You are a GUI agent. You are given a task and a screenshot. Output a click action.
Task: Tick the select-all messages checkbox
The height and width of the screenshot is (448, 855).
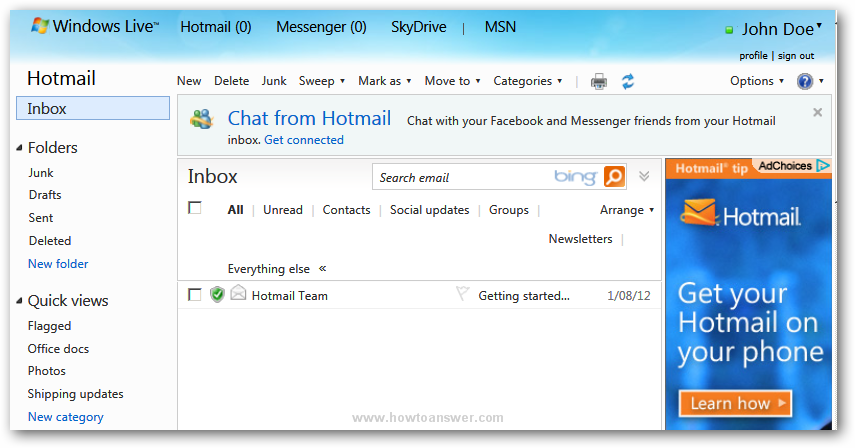pos(195,208)
